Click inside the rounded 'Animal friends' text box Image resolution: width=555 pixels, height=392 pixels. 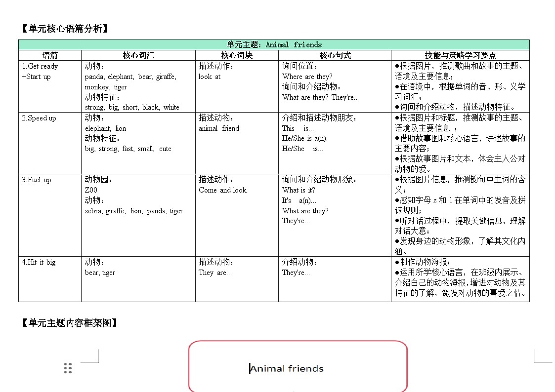coord(298,366)
